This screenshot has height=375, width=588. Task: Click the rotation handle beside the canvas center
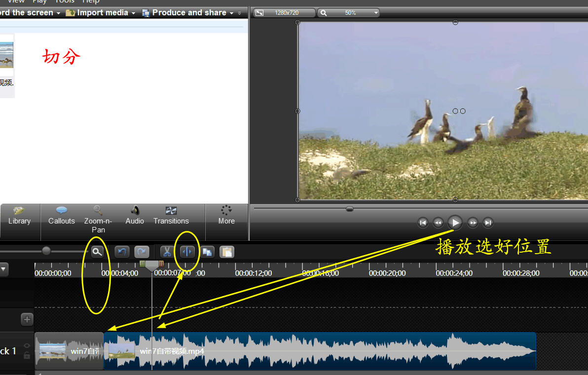(x=463, y=111)
